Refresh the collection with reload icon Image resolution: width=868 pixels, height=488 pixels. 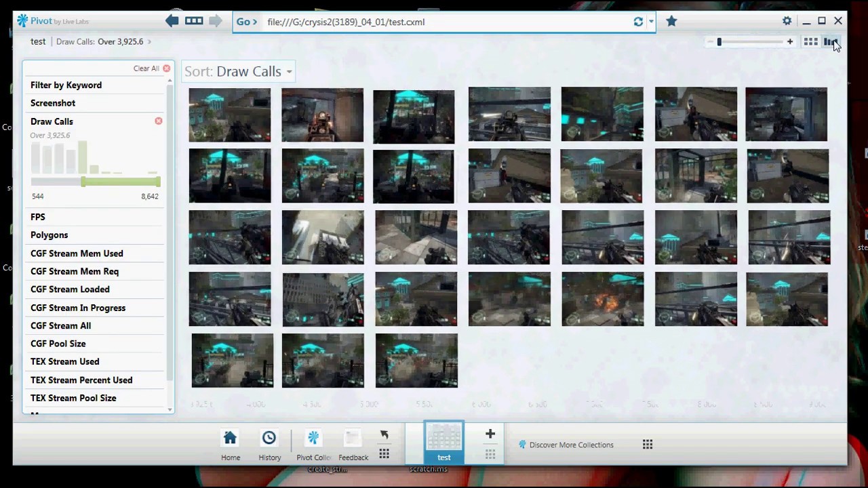[638, 22]
